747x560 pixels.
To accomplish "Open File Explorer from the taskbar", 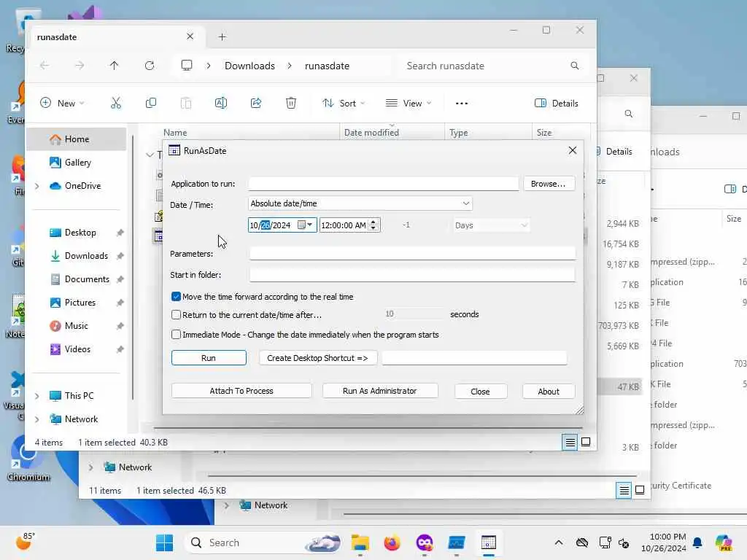I will click(360, 542).
